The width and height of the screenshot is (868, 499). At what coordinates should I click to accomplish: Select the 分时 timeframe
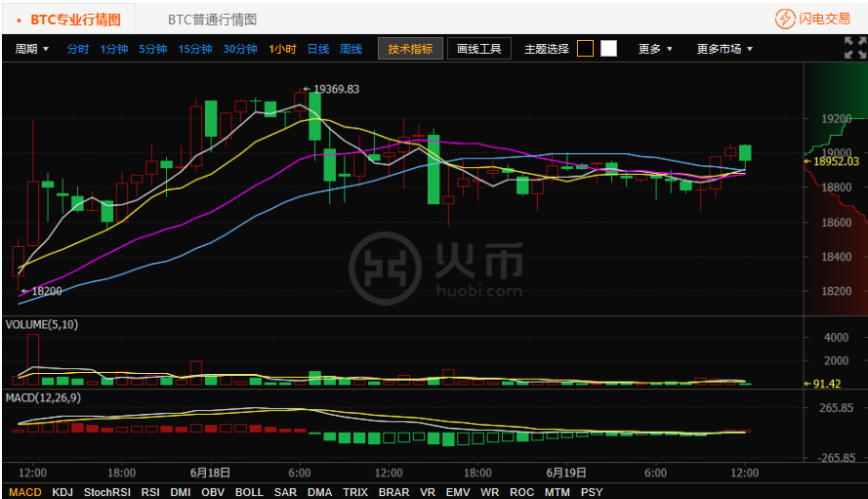[77, 49]
